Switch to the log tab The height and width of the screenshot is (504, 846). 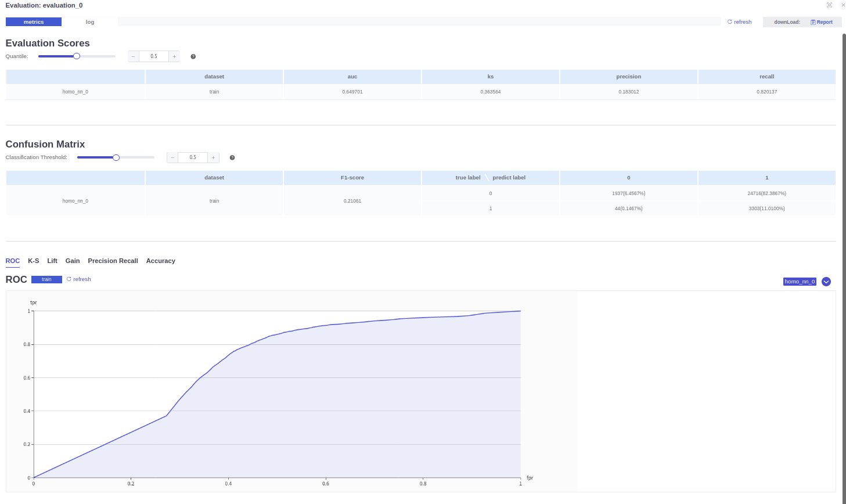pyautogui.click(x=90, y=22)
